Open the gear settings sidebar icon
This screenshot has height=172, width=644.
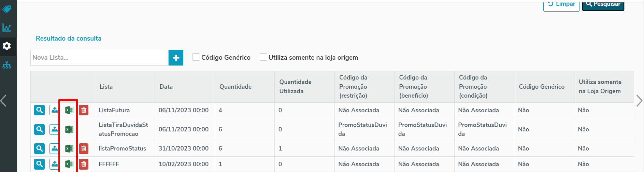tap(7, 46)
